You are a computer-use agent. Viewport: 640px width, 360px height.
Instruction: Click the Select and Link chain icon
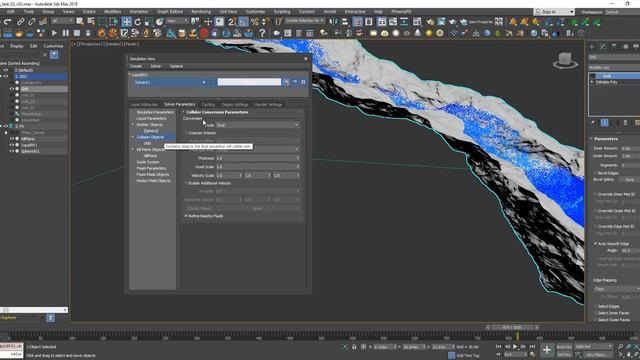(x=20, y=22)
